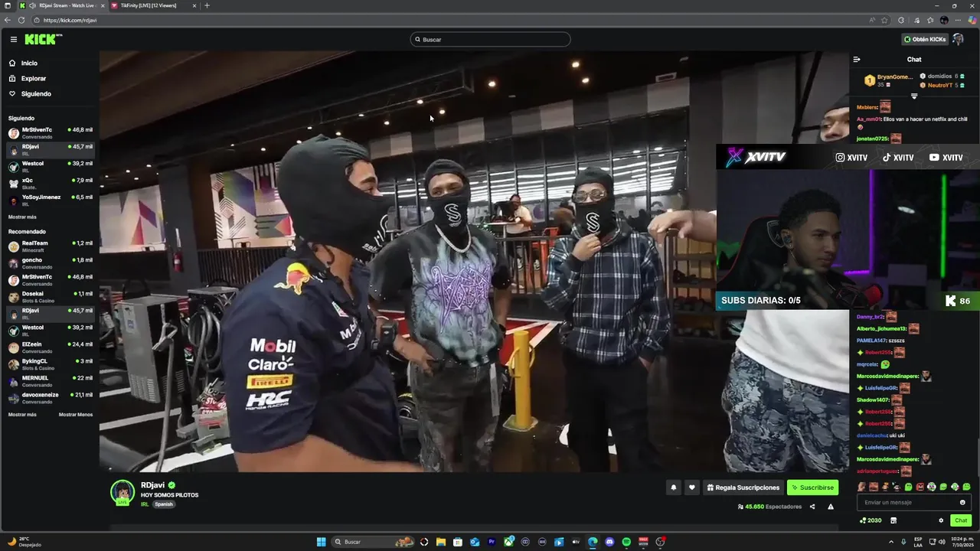Open Outlook from taskbar
Image resolution: width=980 pixels, height=551 pixels.
(475, 542)
